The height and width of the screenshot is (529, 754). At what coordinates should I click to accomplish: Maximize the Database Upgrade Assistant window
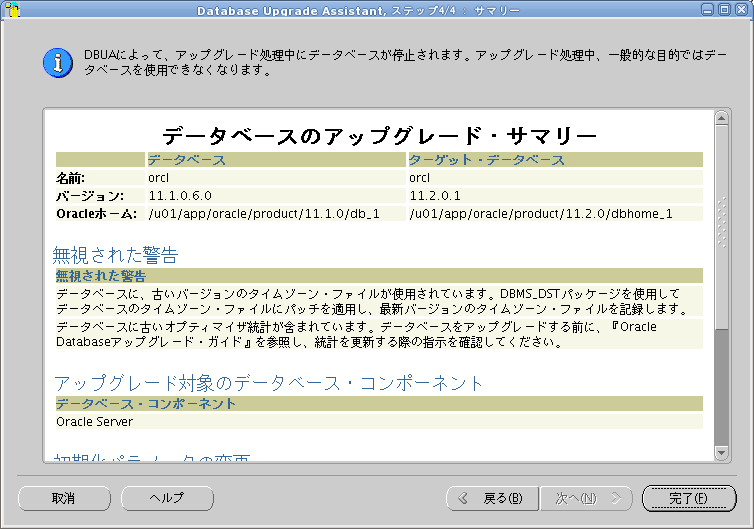[724, 9]
